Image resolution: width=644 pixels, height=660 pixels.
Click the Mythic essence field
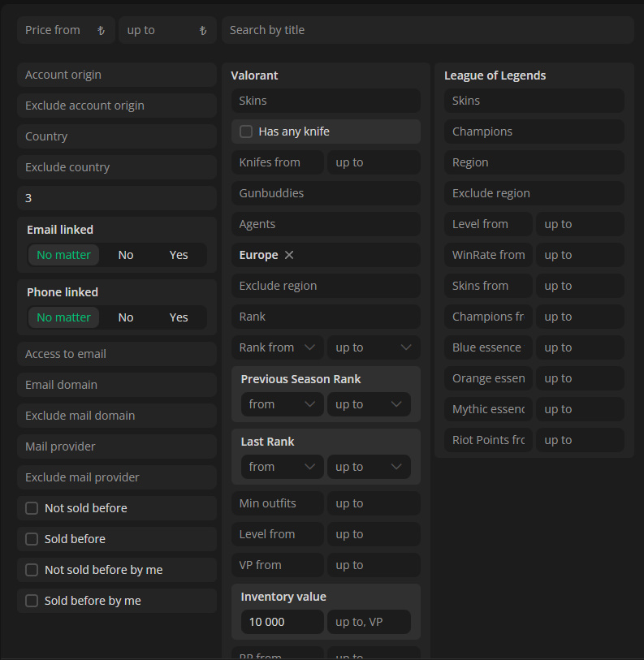pos(488,409)
